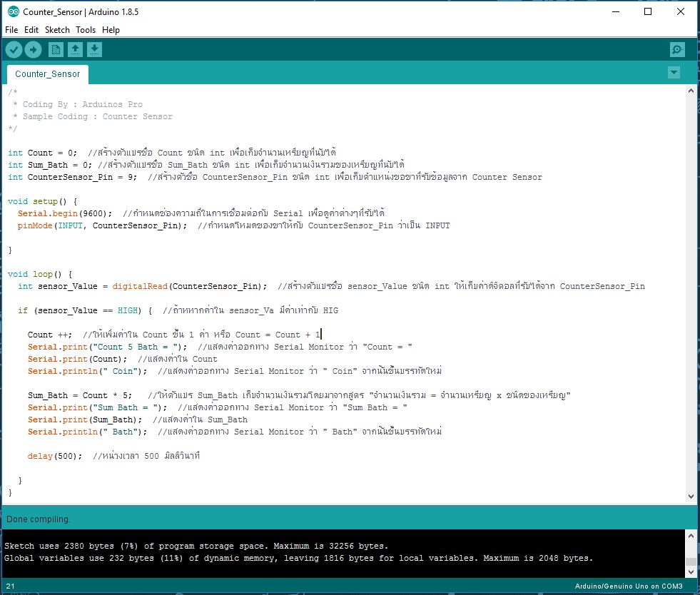Viewport: 700px width, 595px height.
Task: Open the tab list dropdown arrow
Action: (x=674, y=72)
